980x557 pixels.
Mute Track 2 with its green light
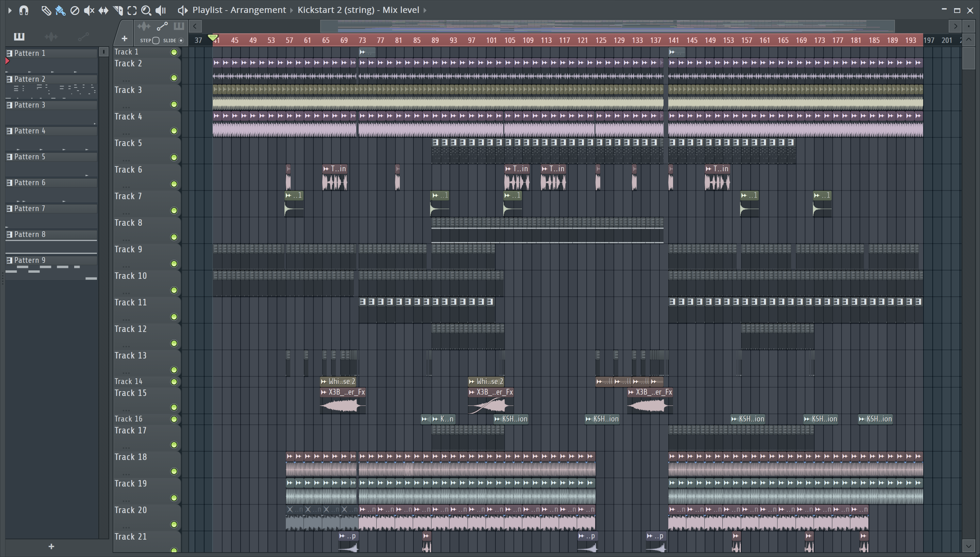(x=174, y=78)
